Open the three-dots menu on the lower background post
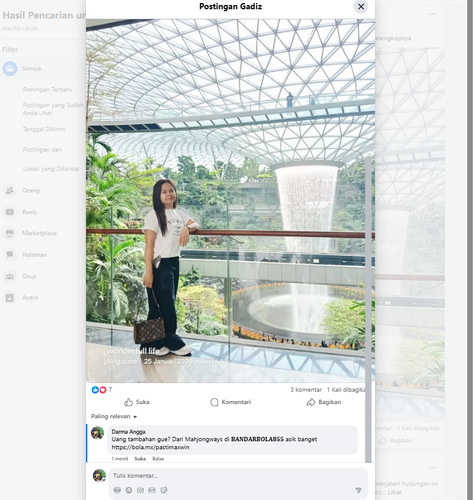 [433, 468]
